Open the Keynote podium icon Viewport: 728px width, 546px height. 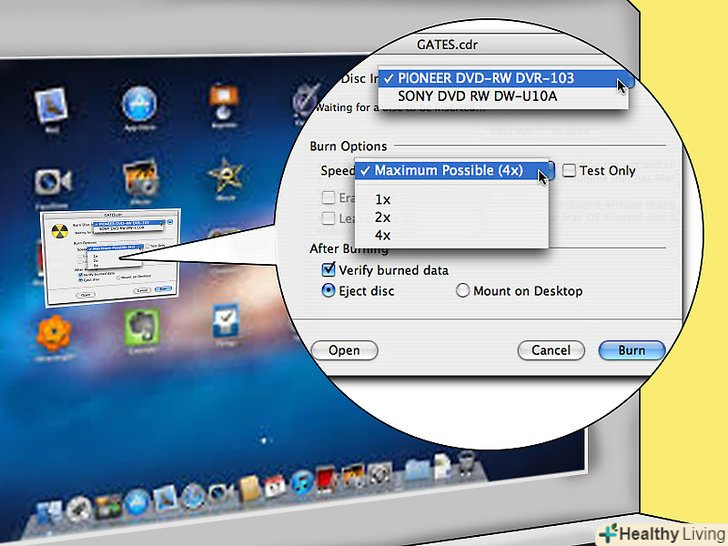coord(225,101)
